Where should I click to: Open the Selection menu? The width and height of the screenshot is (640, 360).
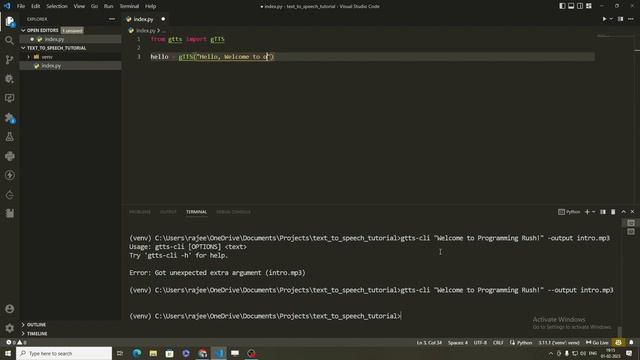click(57, 6)
